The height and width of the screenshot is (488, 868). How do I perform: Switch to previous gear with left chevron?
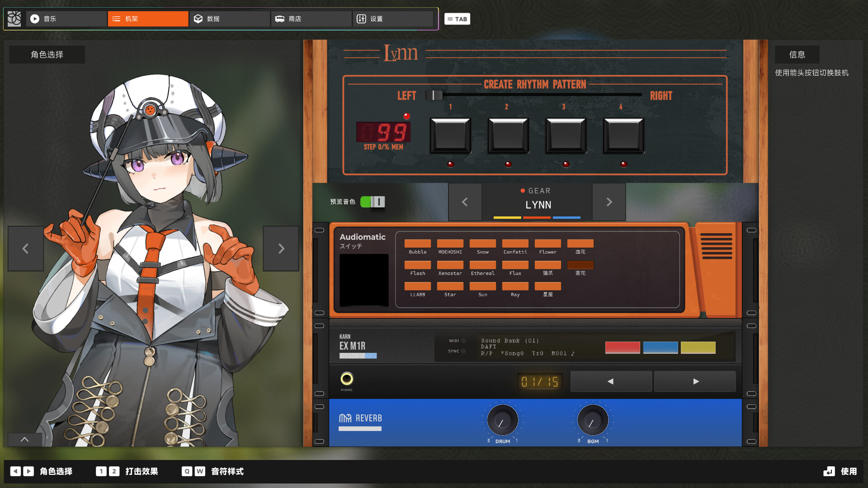click(465, 202)
